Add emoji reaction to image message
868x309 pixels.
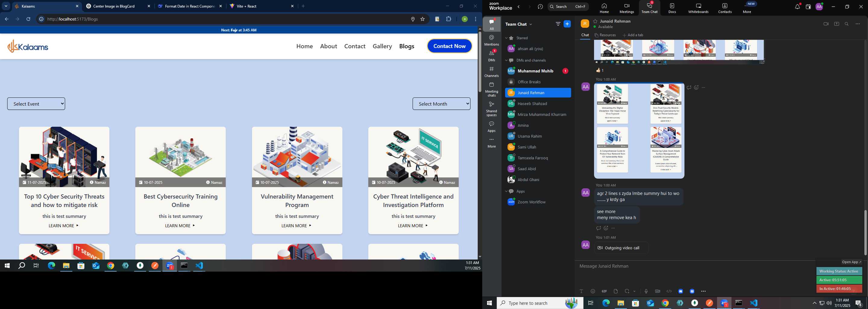(x=696, y=88)
